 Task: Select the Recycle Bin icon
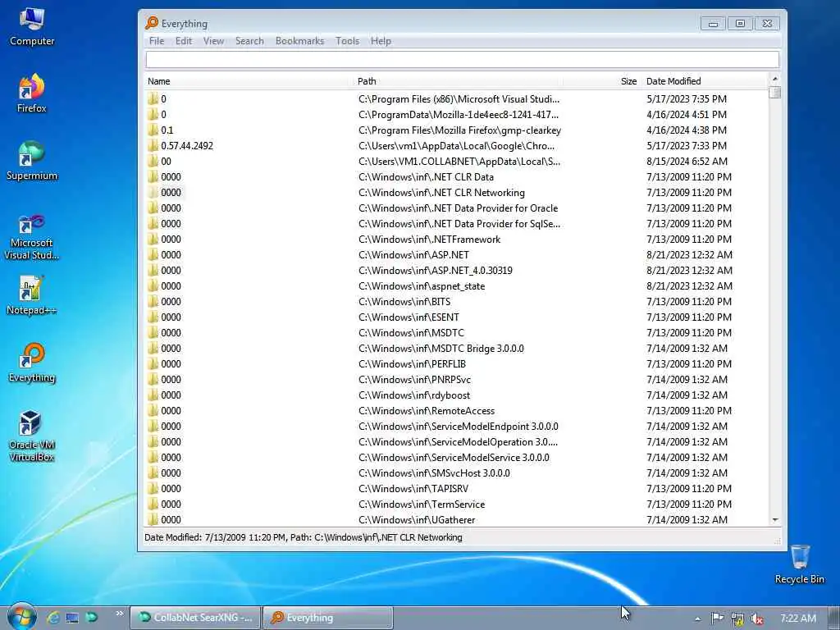(x=799, y=564)
